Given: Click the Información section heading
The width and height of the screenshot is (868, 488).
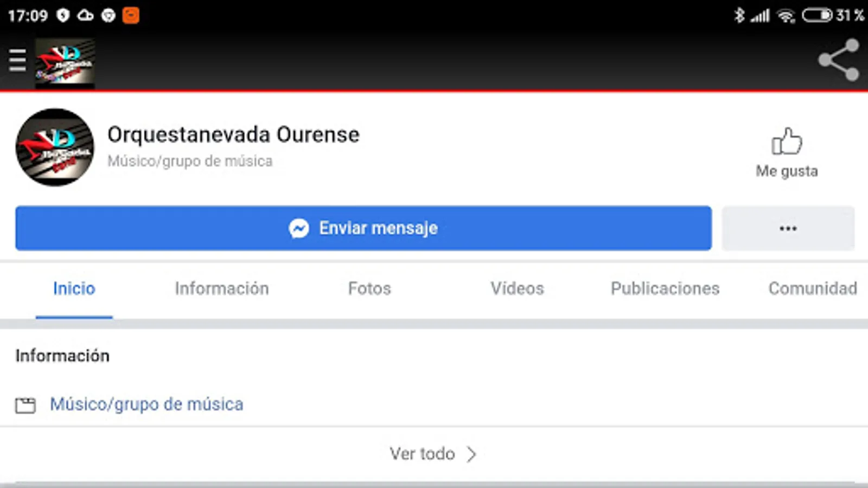Looking at the screenshot, I should point(62,356).
